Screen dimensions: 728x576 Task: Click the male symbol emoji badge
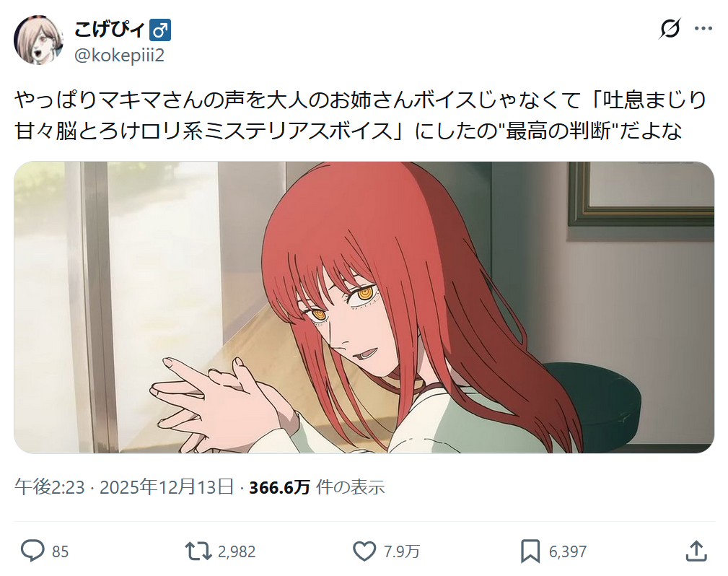(x=160, y=30)
